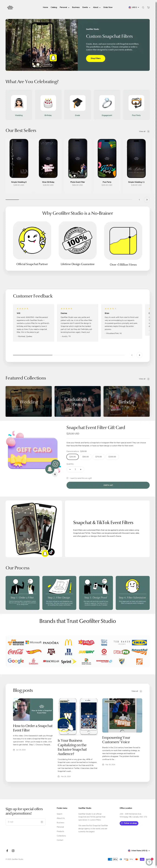
Task: Open the Catalog menu item
Action: coord(54,7)
